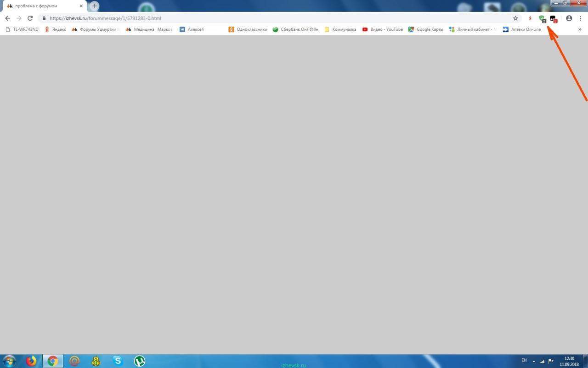588x368 pixels.
Task: Open the Одноклассники bookmark
Action: pyautogui.click(x=248, y=29)
